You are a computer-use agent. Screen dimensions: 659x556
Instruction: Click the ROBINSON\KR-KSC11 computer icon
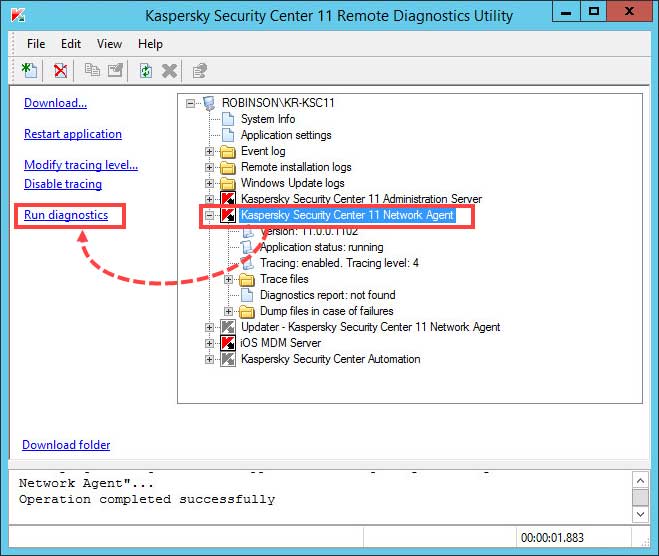pos(209,103)
